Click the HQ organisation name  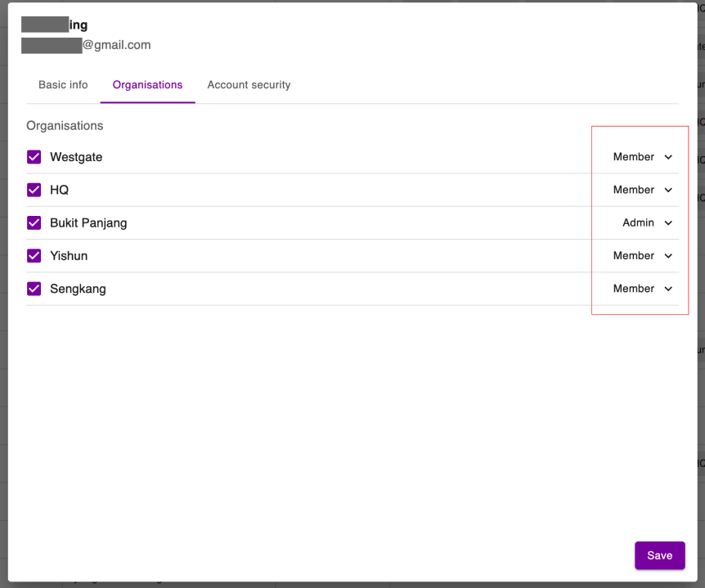59,190
